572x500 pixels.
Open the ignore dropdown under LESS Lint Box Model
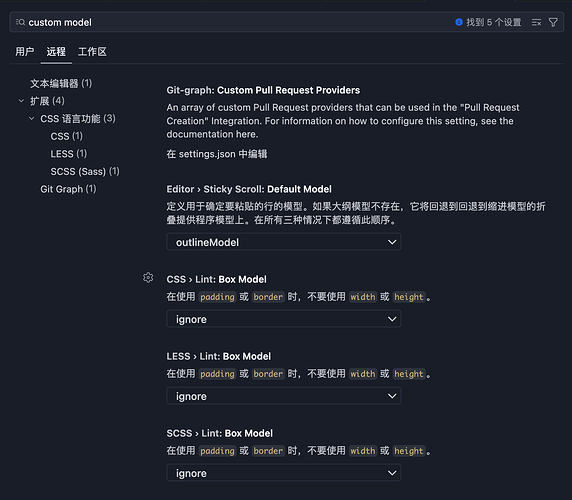284,396
